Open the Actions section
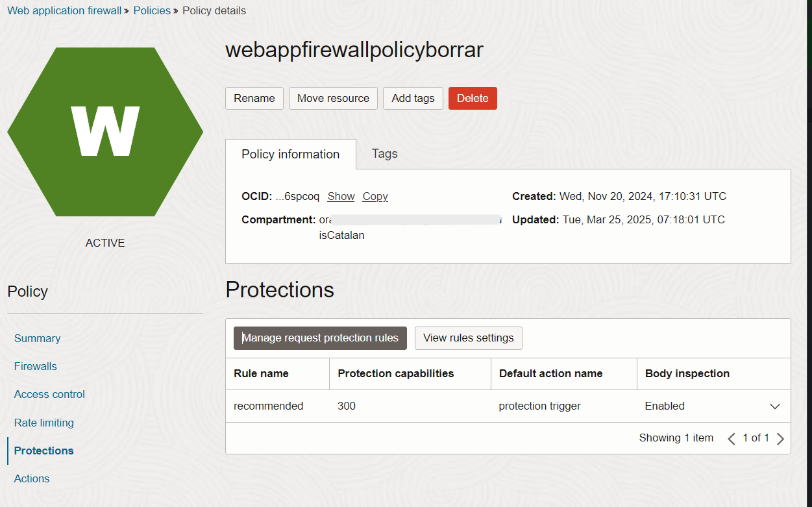This screenshot has width=812, height=507. point(31,478)
